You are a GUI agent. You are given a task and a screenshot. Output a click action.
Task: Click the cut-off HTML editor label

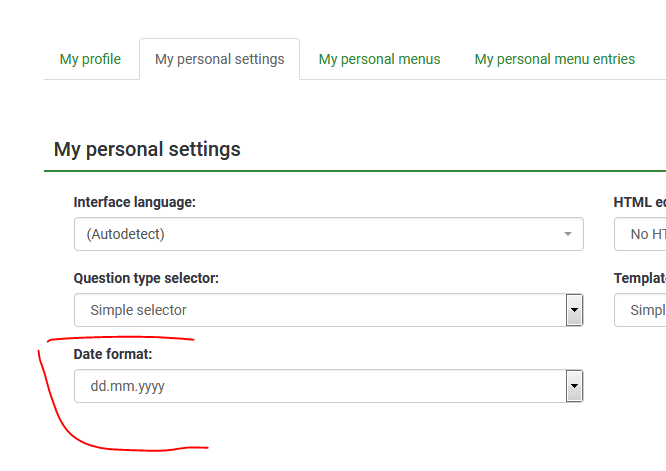(x=639, y=202)
